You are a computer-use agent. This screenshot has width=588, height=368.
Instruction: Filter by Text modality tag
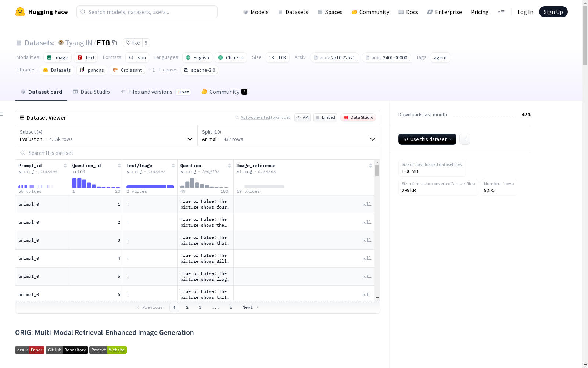pyautogui.click(x=86, y=57)
